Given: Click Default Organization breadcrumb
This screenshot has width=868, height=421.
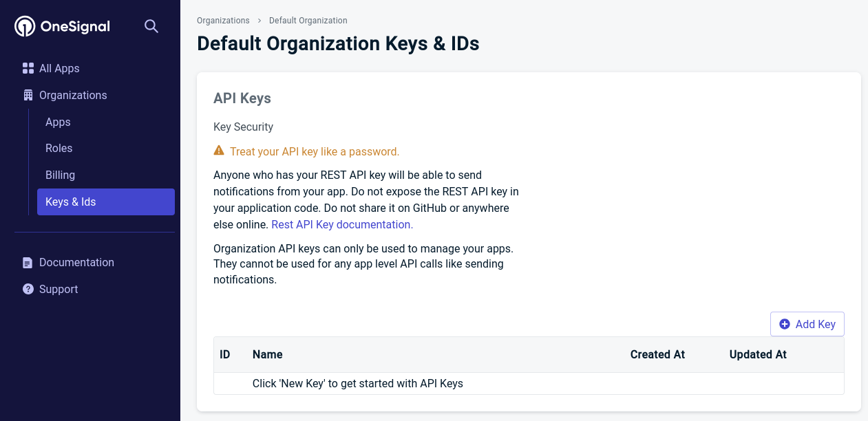Looking at the screenshot, I should point(308,21).
